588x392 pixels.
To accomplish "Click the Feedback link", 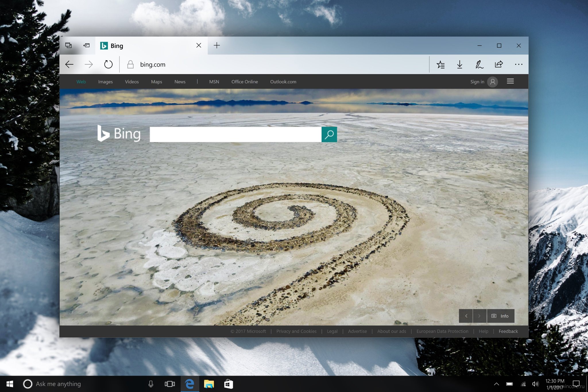I will coord(508,331).
